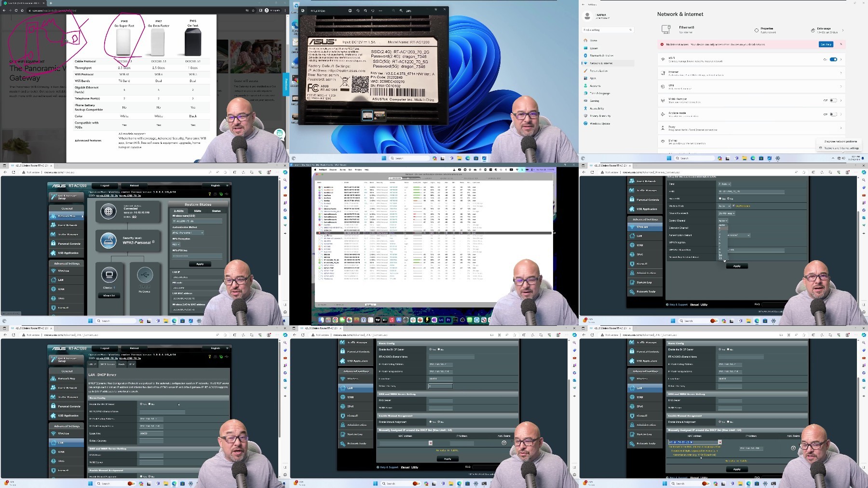Click the internet globe icon on Network Map
The height and width of the screenshot is (488, 868).
[x=108, y=211]
